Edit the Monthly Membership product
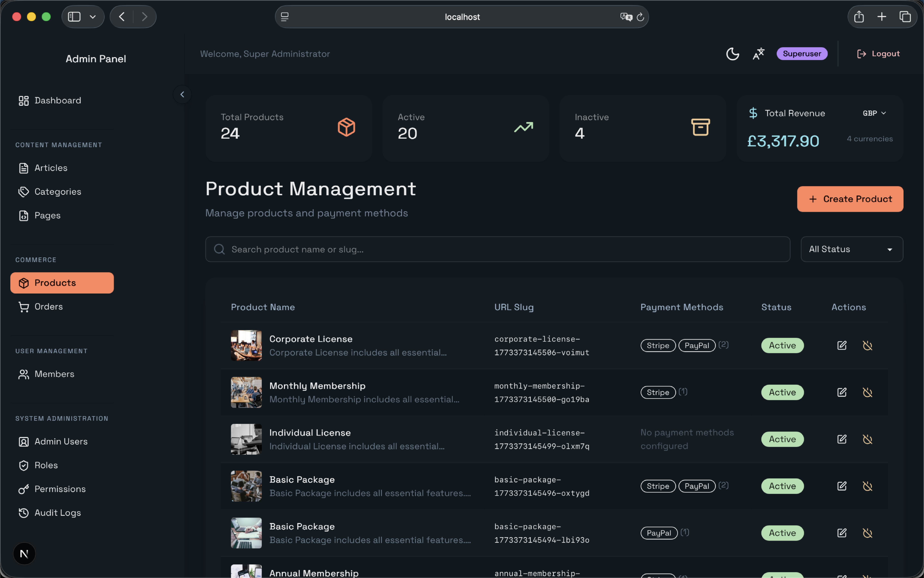This screenshot has height=578, width=924. tap(842, 392)
